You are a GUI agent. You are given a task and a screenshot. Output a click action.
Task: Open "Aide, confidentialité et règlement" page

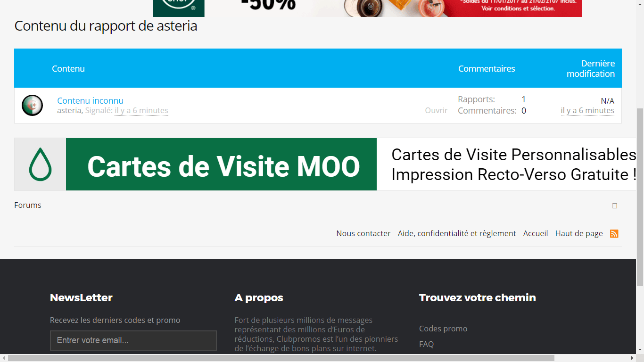(x=456, y=233)
